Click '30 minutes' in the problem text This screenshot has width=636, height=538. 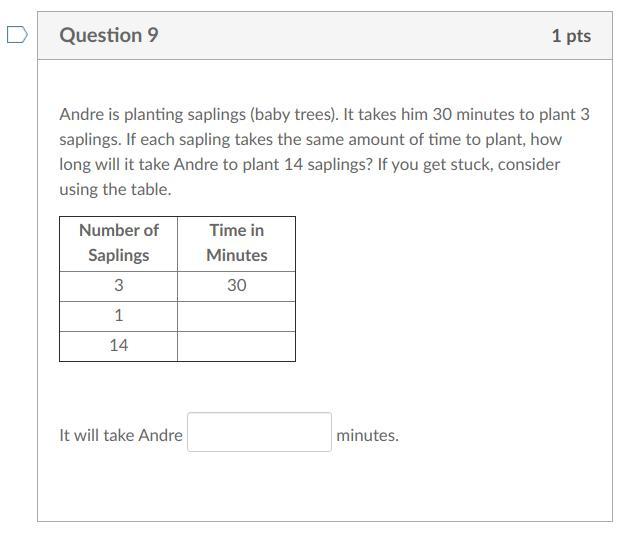(x=473, y=114)
